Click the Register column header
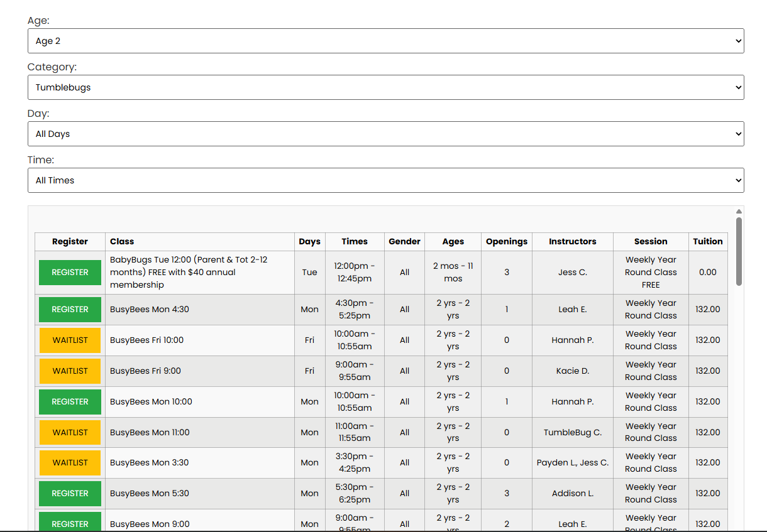 click(x=70, y=241)
